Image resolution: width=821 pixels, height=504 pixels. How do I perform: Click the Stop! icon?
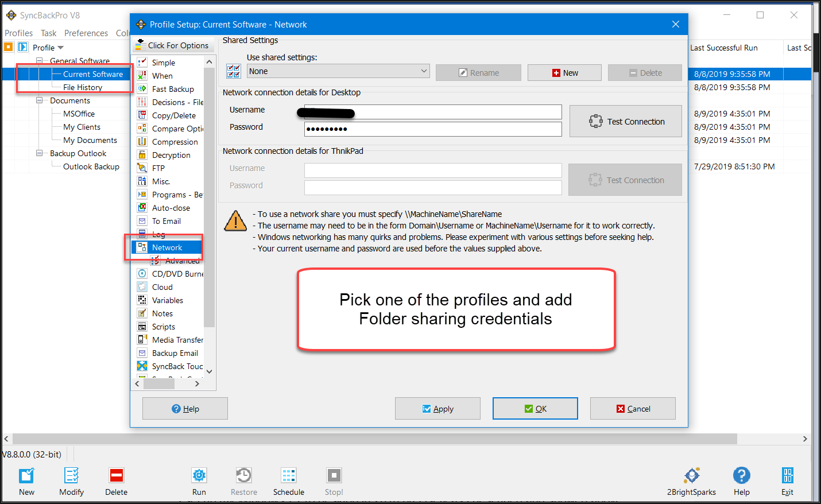[x=334, y=476]
